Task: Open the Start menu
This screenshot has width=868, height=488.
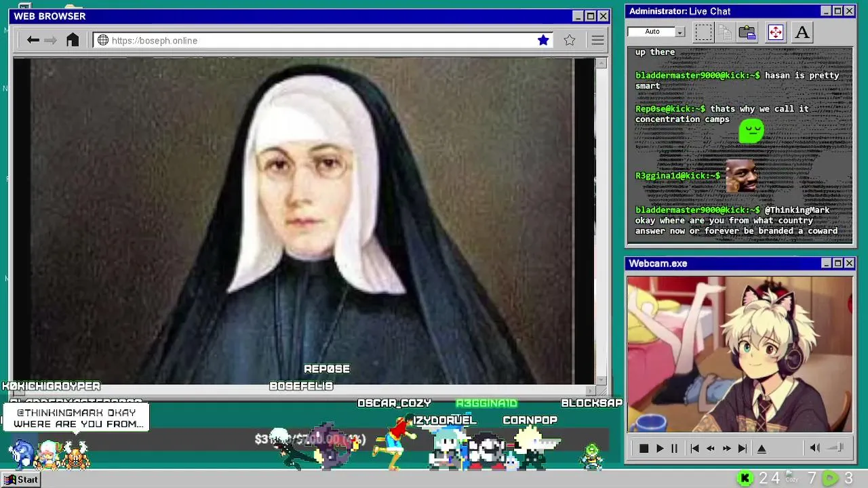Action: coord(20,480)
